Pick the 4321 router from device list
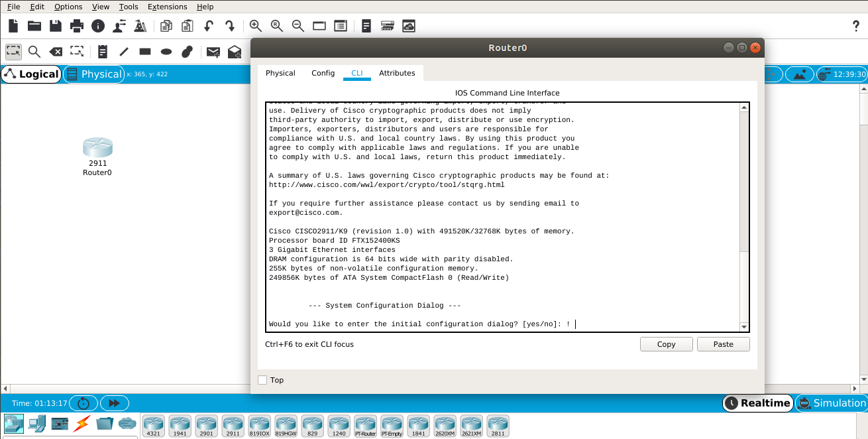 pos(153,426)
